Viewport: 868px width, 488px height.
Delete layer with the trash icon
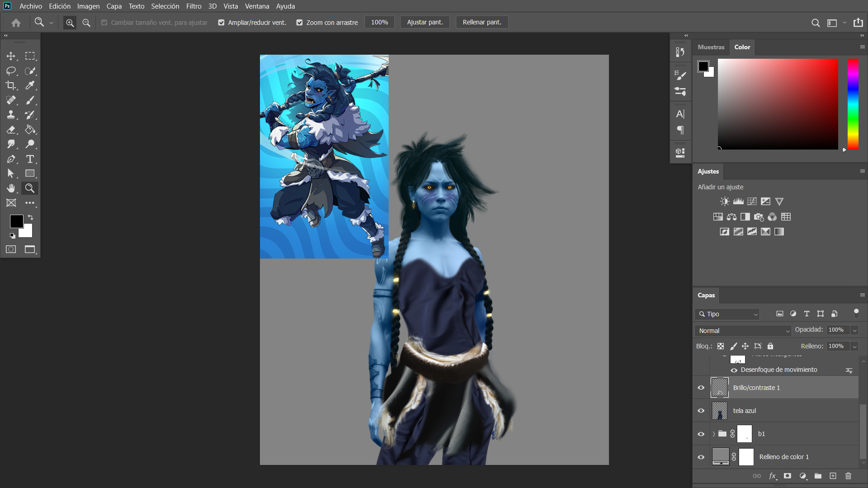[848, 476]
